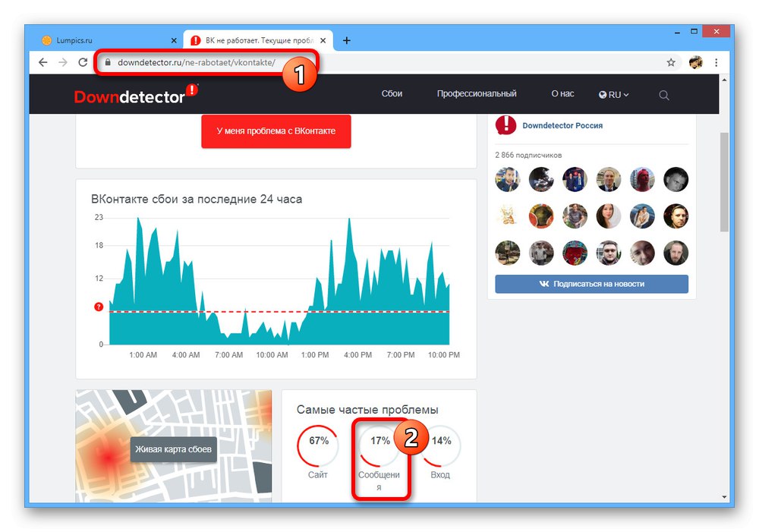Close the ВК не работает tab
The height and width of the screenshot is (532, 759).
pos(323,41)
